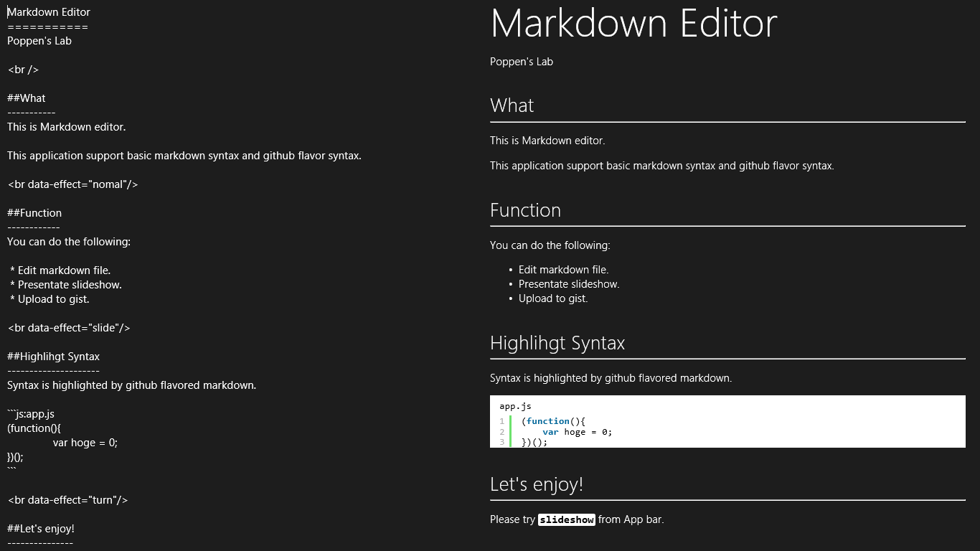Click the 'Function' heading in preview

click(x=526, y=210)
